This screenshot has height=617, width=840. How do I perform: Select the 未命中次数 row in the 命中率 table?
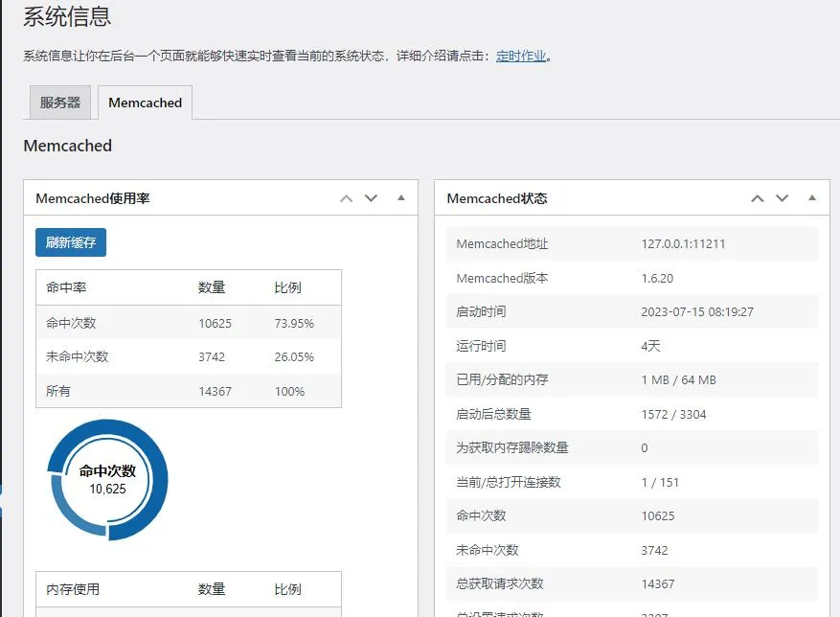pyautogui.click(x=188, y=356)
